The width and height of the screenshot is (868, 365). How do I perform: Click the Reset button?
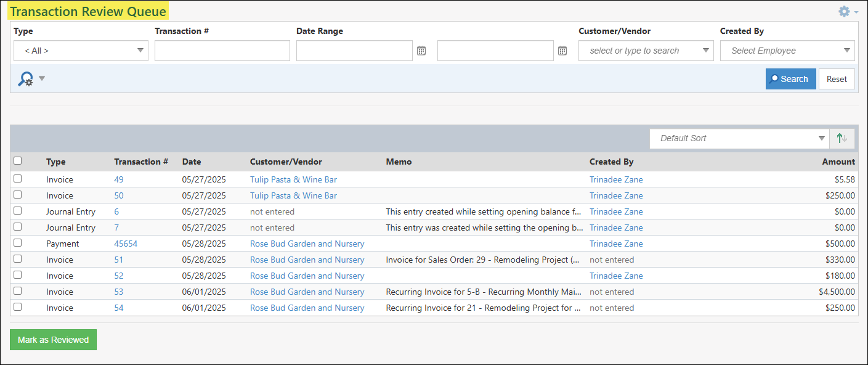pyautogui.click(x=837, y=79)
